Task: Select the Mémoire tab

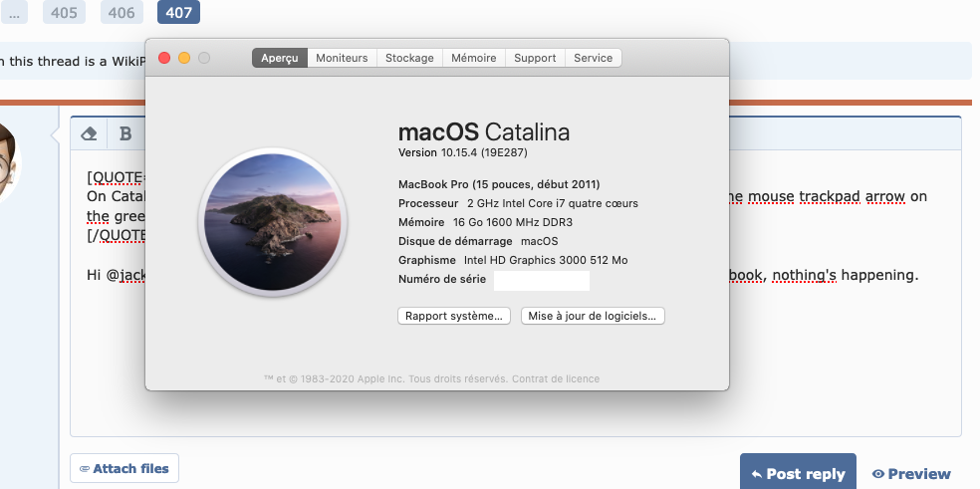Action: coord(474,58)
